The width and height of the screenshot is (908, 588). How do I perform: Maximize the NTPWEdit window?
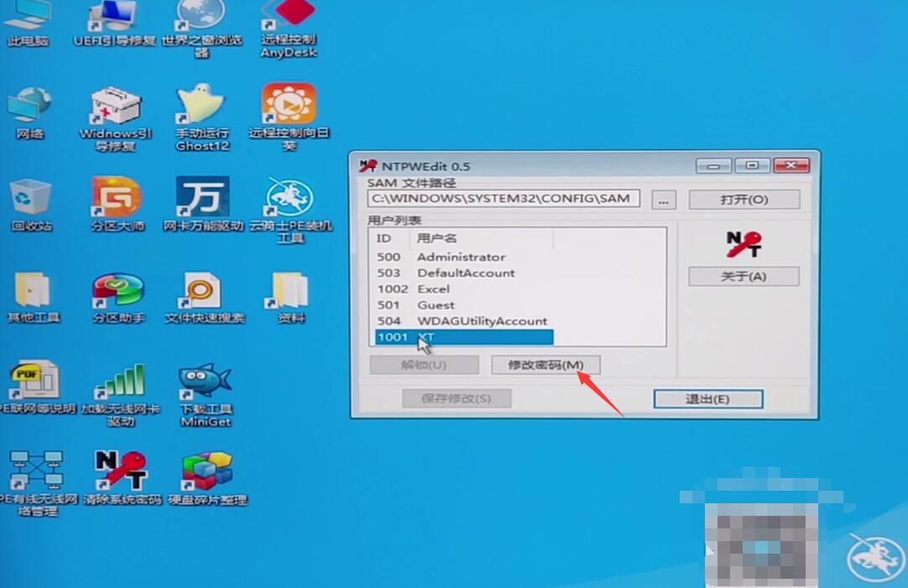pyautogui.click(x=752, y=165)
